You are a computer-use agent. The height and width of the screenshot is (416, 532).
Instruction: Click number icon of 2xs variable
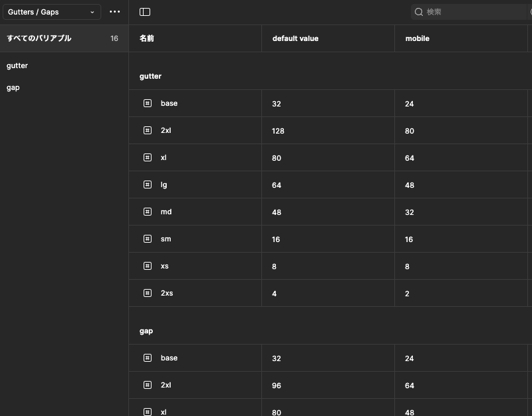(148, 293)
